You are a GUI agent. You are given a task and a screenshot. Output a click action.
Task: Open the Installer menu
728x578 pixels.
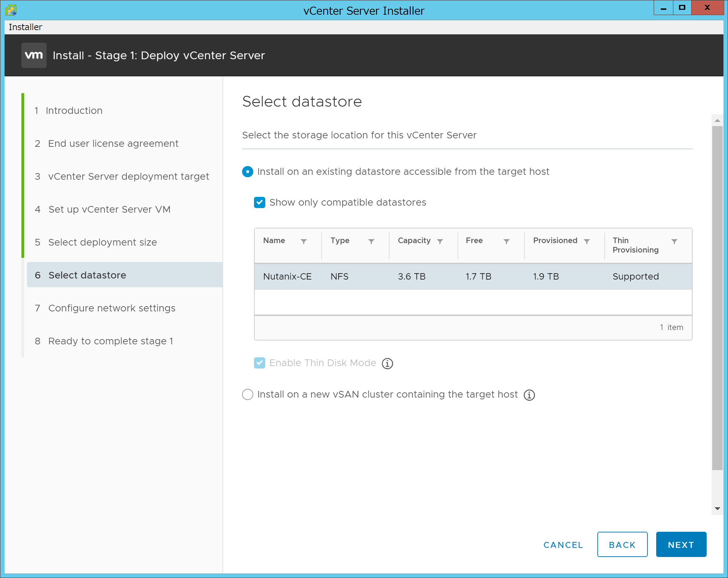tap(25, 27)
